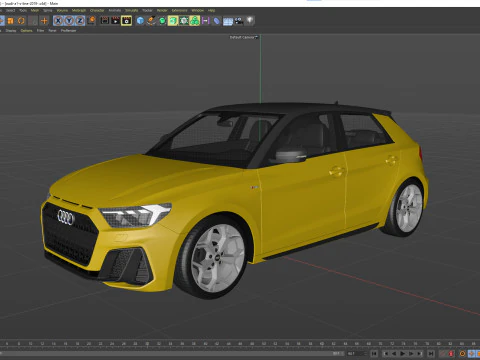480x360 pixels.
Task: Step to the next frame
Action: (x=411, y=354)
